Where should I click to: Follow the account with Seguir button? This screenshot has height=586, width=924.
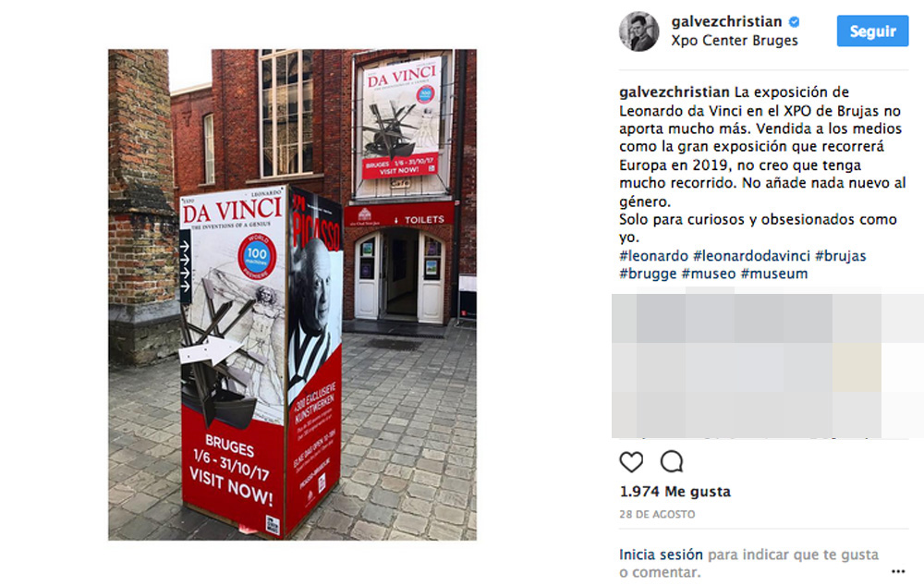(873, 31)
